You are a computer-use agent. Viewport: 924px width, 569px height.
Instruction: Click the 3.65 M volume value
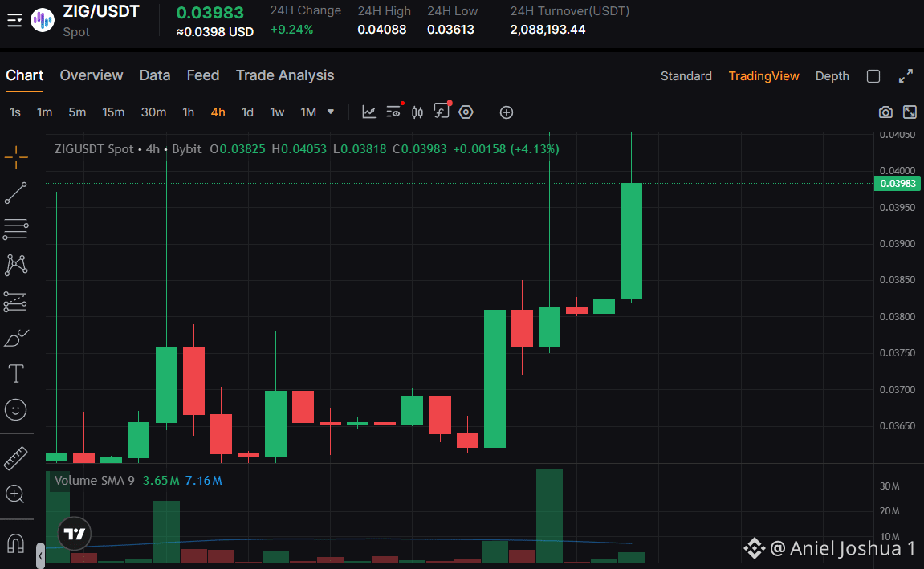click(x=161, y=481)
